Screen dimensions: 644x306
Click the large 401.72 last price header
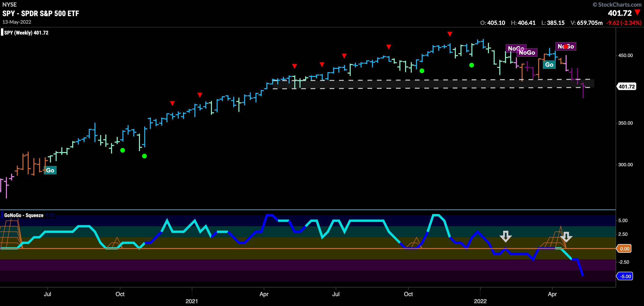[620, 13]
